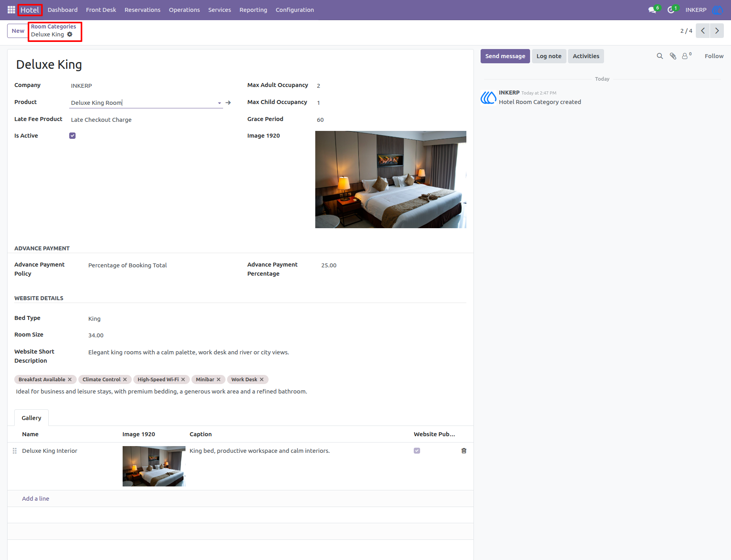Click the Log note button

(x=549, y=56)
